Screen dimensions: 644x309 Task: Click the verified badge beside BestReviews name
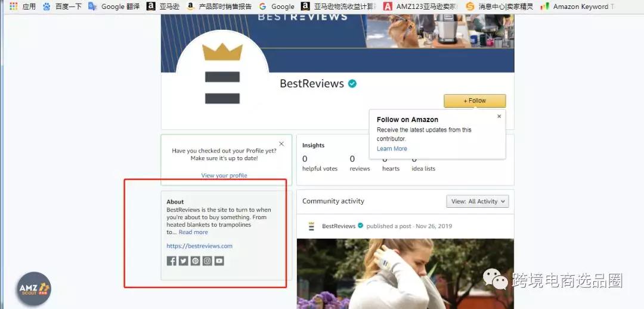pos(352,83)
